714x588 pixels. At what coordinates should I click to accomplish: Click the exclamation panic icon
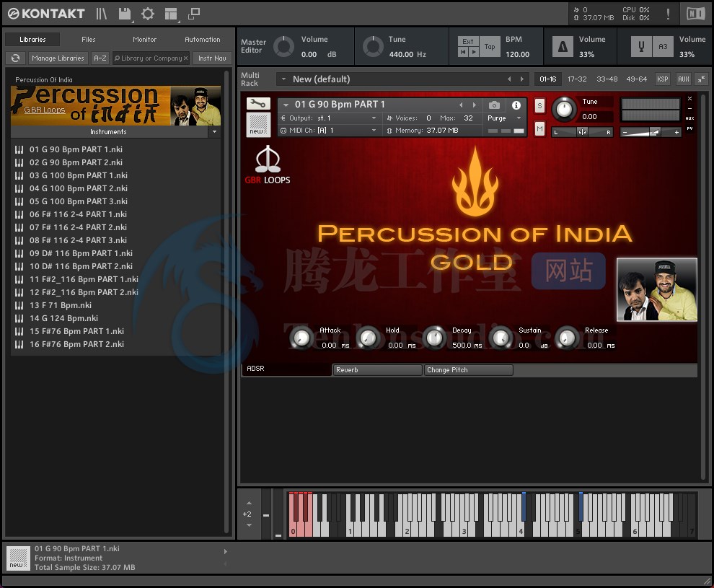point(668,14)
